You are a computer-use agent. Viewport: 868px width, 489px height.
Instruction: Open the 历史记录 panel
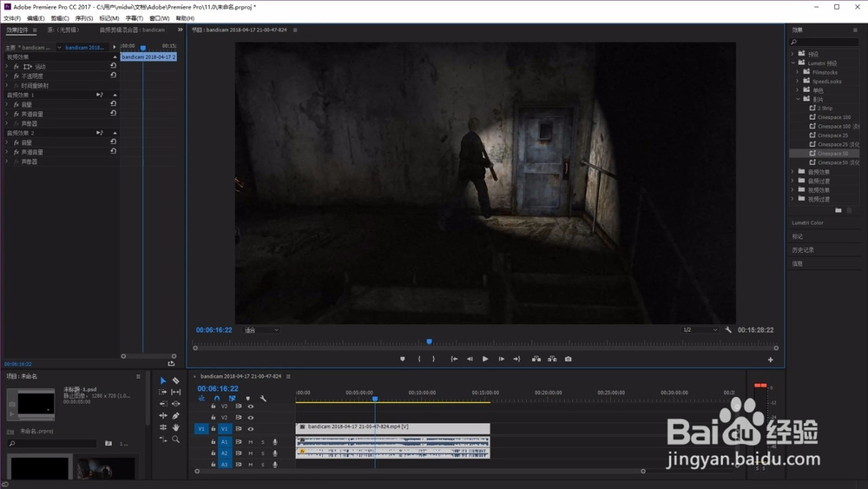[803, 250]
